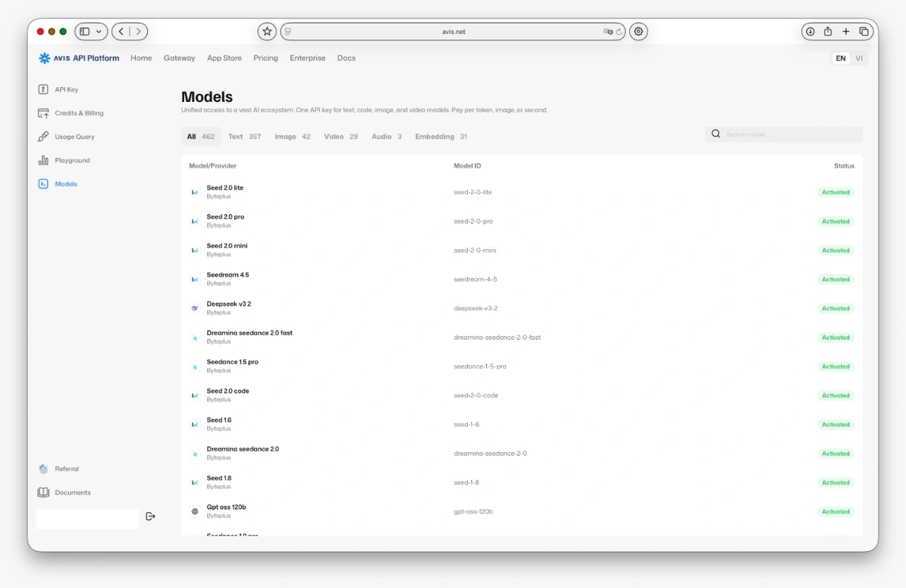
Task: Open a new tab with plus icon
Action: click(x=846, y=31)
